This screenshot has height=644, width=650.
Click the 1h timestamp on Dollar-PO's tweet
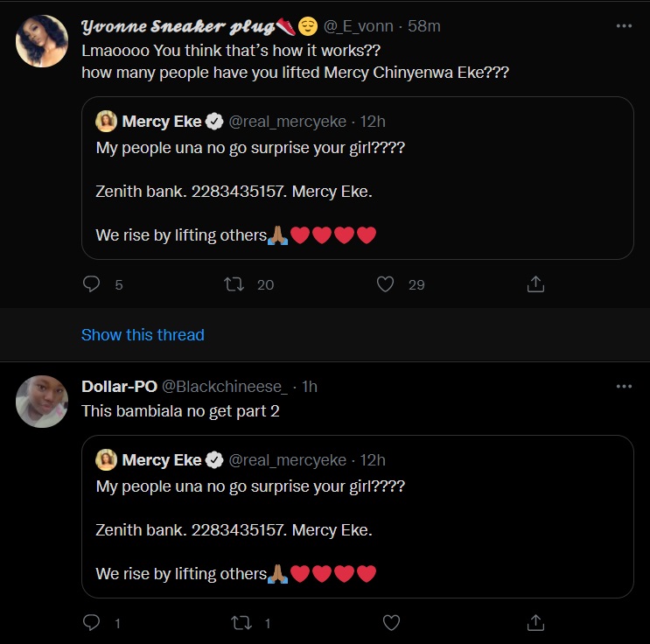pyautogui.click(x=310, y=386)
